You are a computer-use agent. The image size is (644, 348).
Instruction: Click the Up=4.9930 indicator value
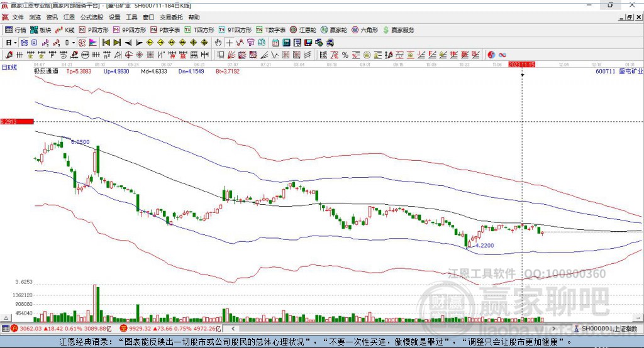tap(116, 71)
